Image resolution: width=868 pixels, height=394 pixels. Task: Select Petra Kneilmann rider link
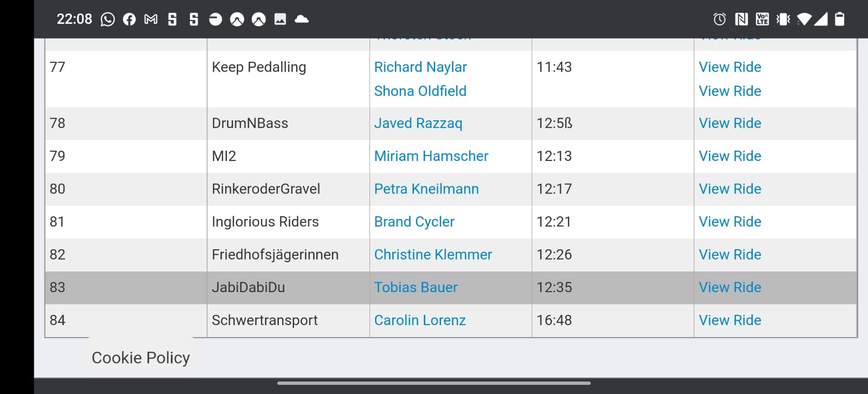pyautogui.click(x=426, y=189)
